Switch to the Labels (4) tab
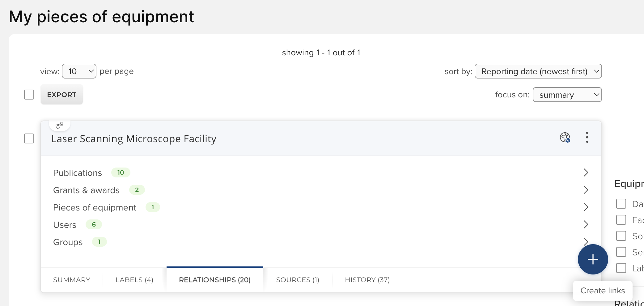The width and height of the screenshot is (644, 306). (134, 280)
